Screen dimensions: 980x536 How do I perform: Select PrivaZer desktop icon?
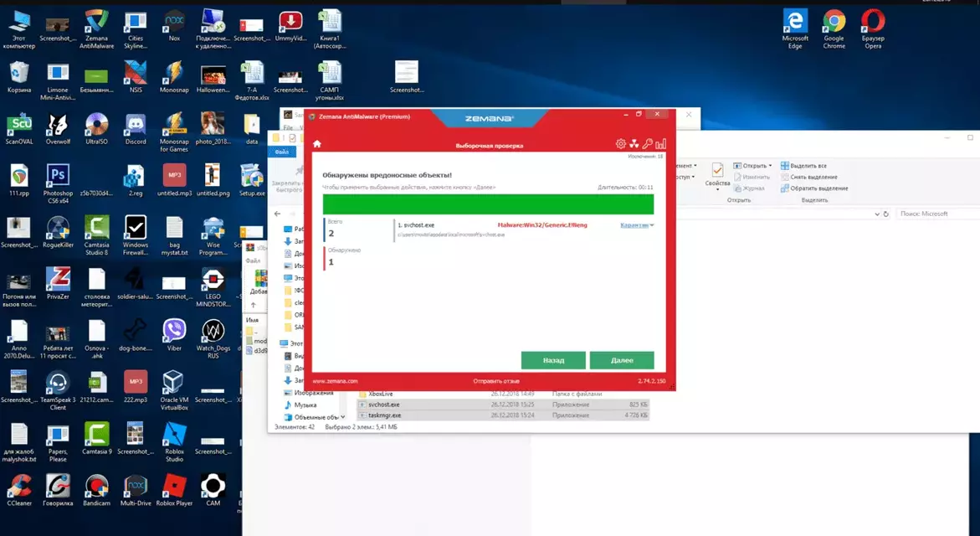(x=58, y=284)
